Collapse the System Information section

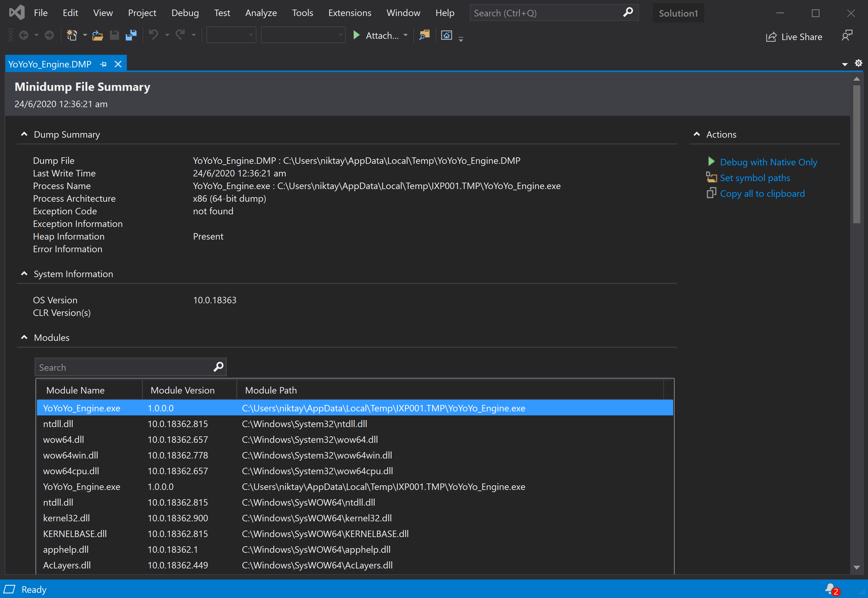pyautogui.click(x=24, y=273)
